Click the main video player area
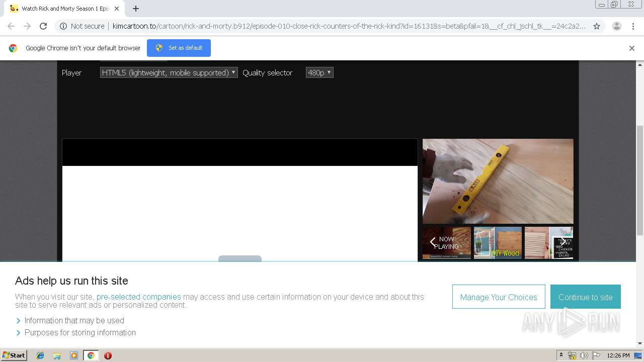644x362 pixels. pos(240,200)
